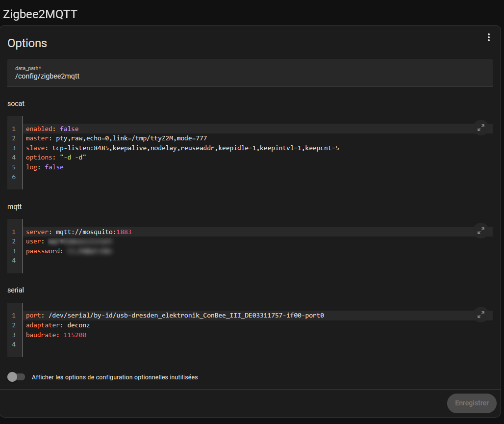The width and height of the screenshot is (504, 424).
Task: Select the 'adaptater: deconz' line
Action: pyautogui.click(x=58, y=325)
